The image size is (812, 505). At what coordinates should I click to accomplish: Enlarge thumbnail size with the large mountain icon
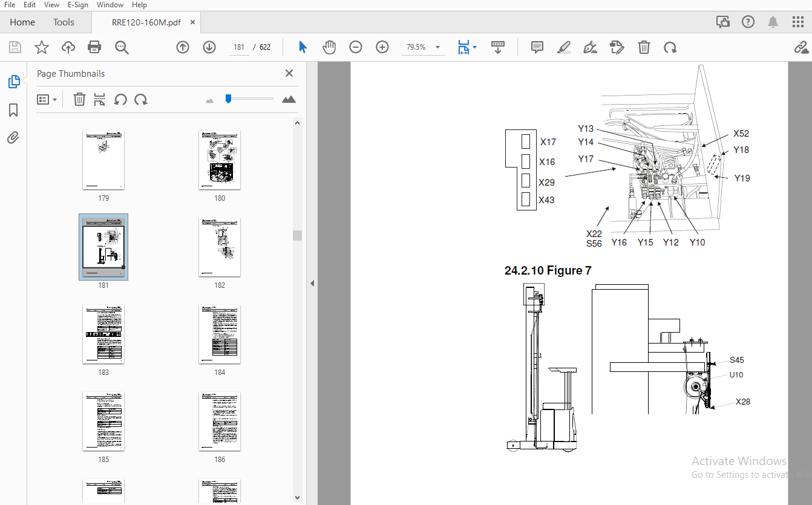(x=289, y=99)
